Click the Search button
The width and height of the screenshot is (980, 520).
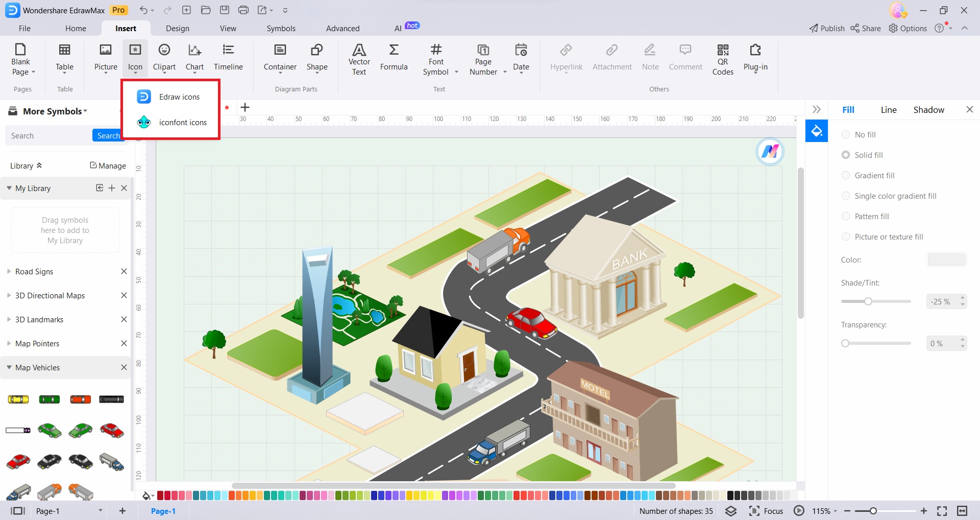[108, 135]
